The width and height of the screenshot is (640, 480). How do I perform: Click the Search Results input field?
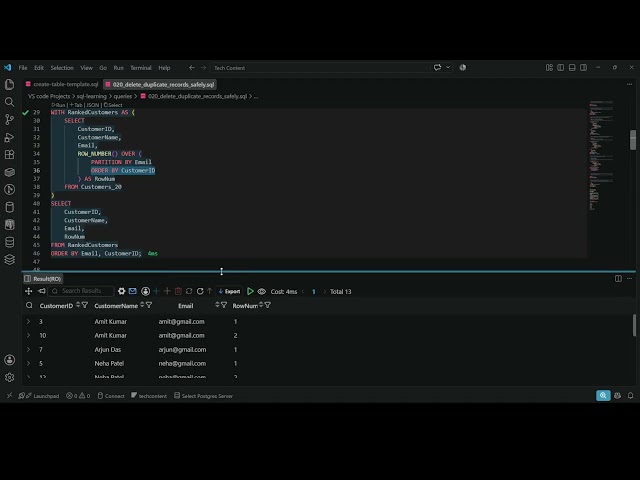(81, 291)
